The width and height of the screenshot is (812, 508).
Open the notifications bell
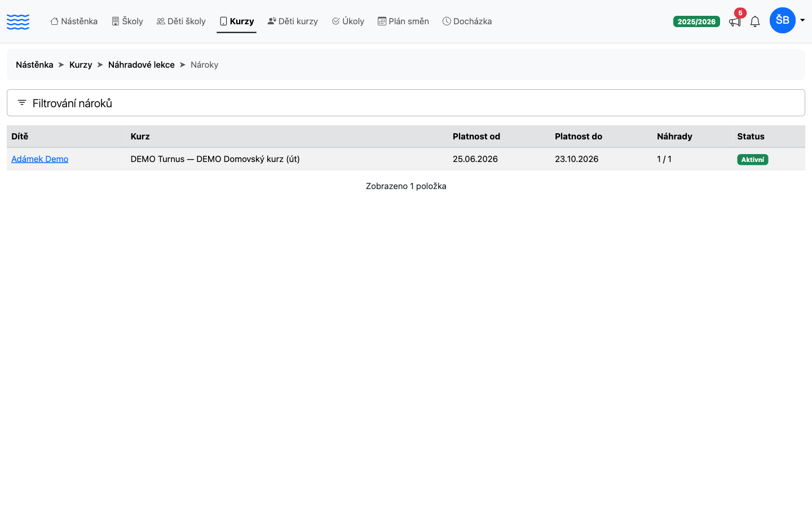click(755, 21)
